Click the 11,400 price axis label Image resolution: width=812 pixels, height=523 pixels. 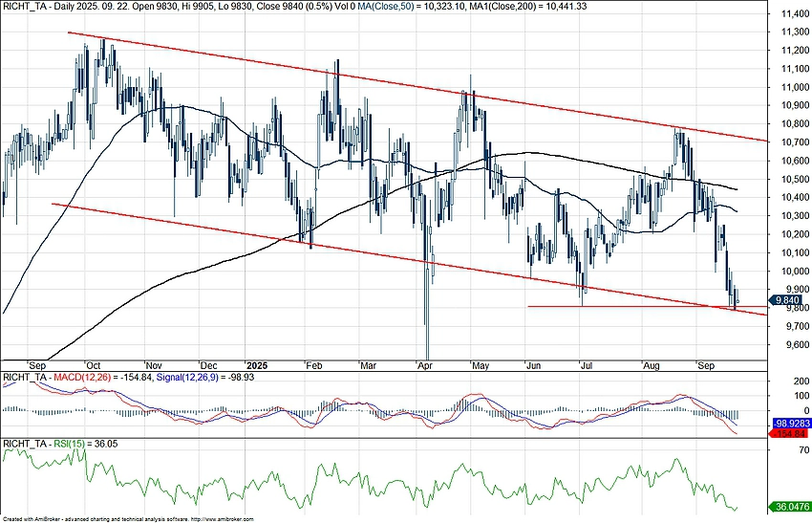tap(789, 15)
